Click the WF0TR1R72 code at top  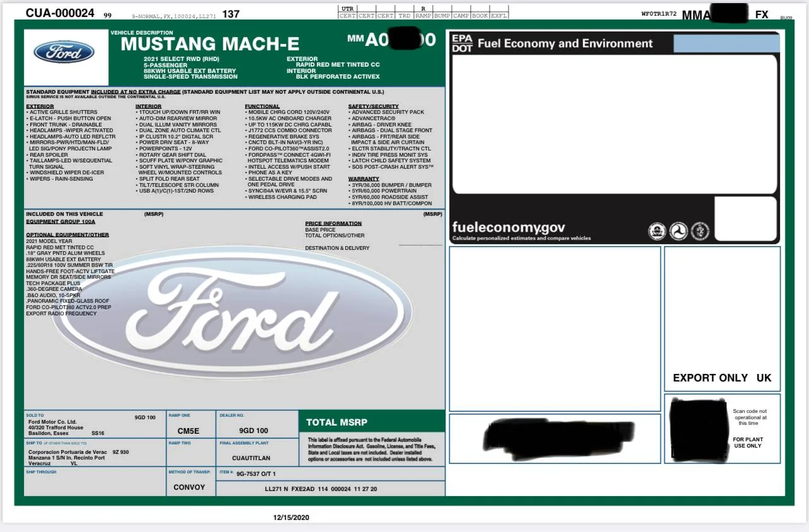[x=658, y=13]
